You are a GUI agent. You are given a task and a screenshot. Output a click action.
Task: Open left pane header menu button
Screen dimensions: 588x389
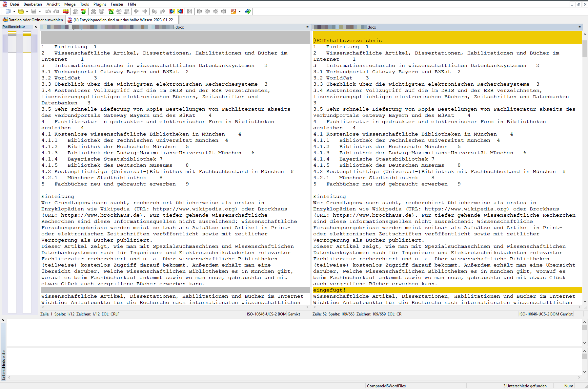pos(307,27)
